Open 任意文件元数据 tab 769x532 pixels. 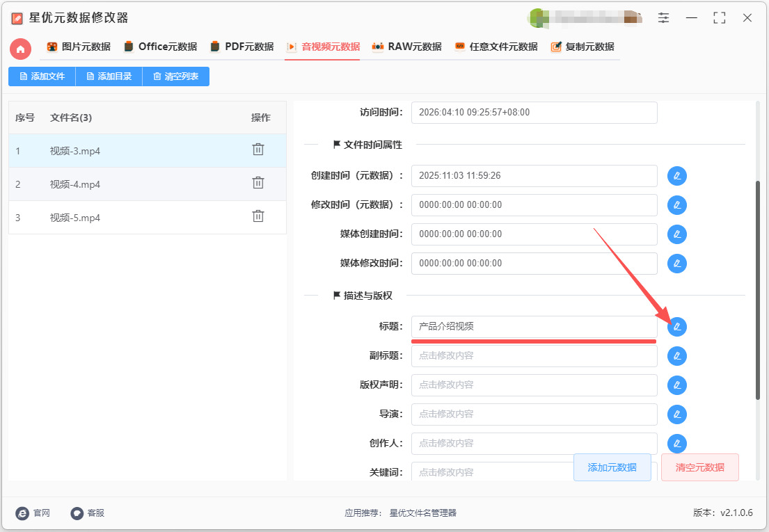pyautogui.click(x=496, y=47)
